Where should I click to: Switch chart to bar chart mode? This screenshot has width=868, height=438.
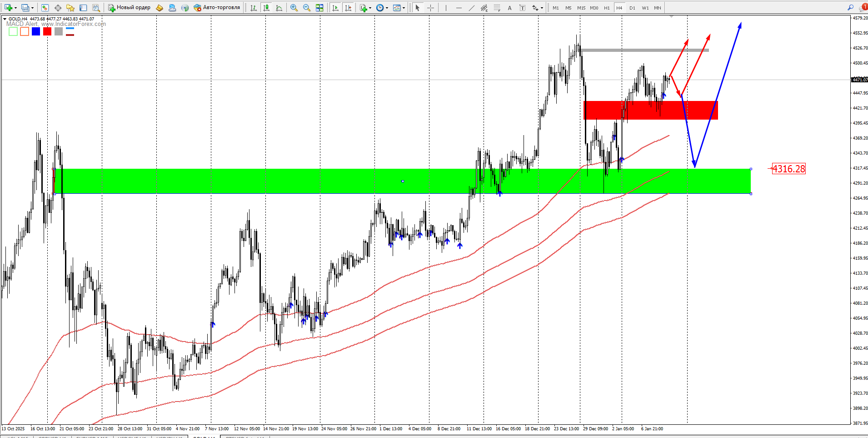pyautogui.click(x=254, y=8)
